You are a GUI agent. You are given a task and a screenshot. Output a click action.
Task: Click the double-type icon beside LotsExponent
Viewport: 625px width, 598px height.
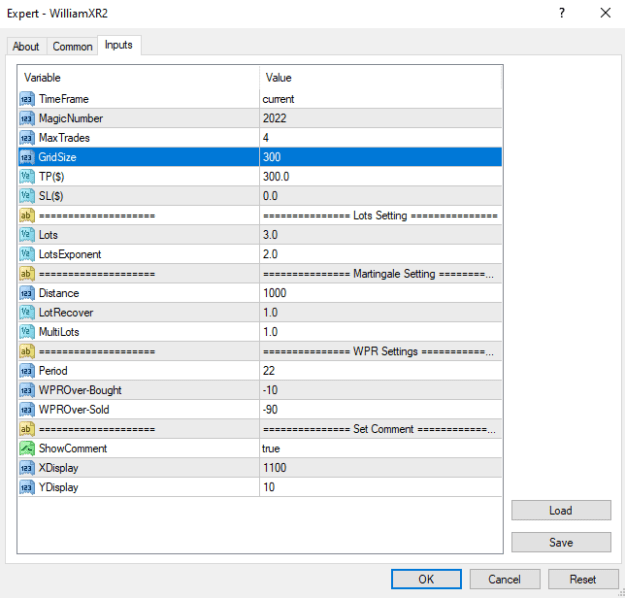27,254
